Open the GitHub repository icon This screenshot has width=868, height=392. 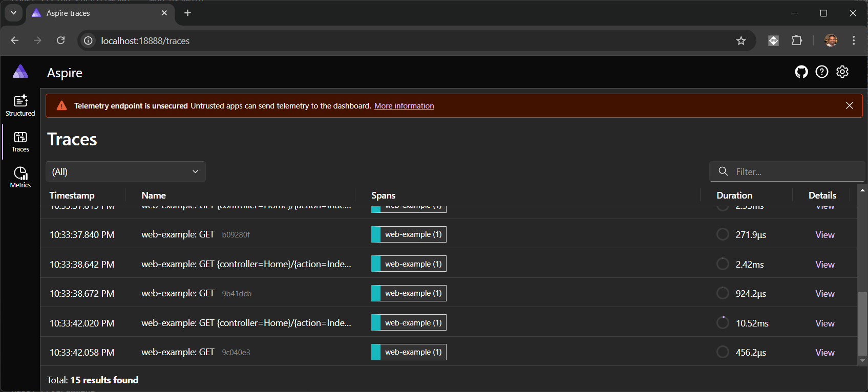tap(801, 72)
